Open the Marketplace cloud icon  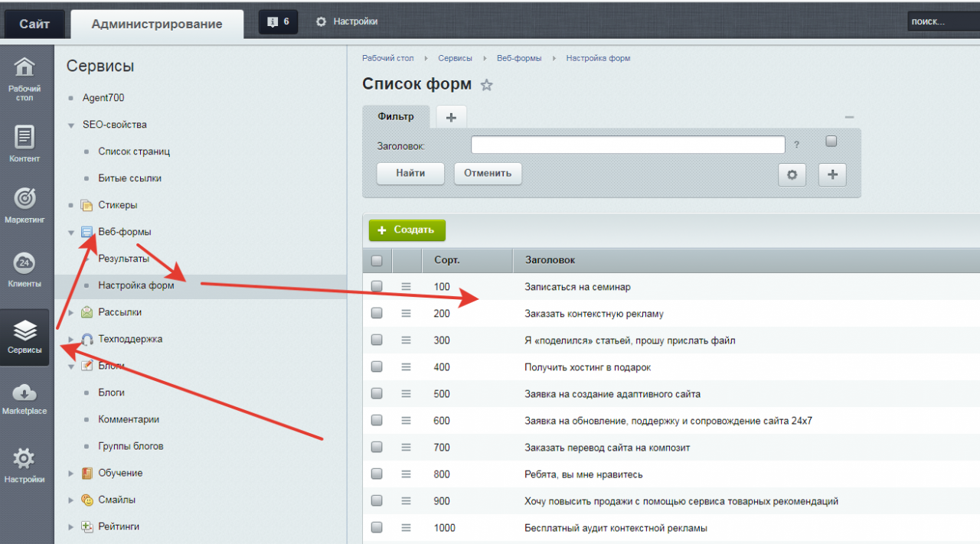pos(24,394)
